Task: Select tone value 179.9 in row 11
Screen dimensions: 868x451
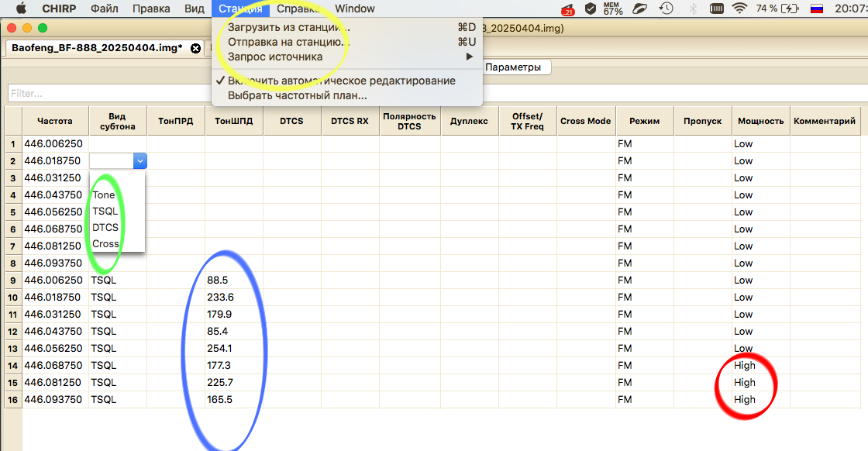Action: coord(233,315)
